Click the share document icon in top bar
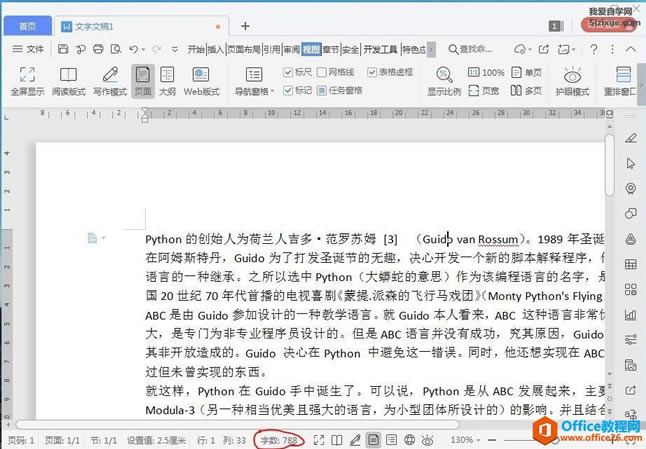646x449 pixels. (544, 49)
